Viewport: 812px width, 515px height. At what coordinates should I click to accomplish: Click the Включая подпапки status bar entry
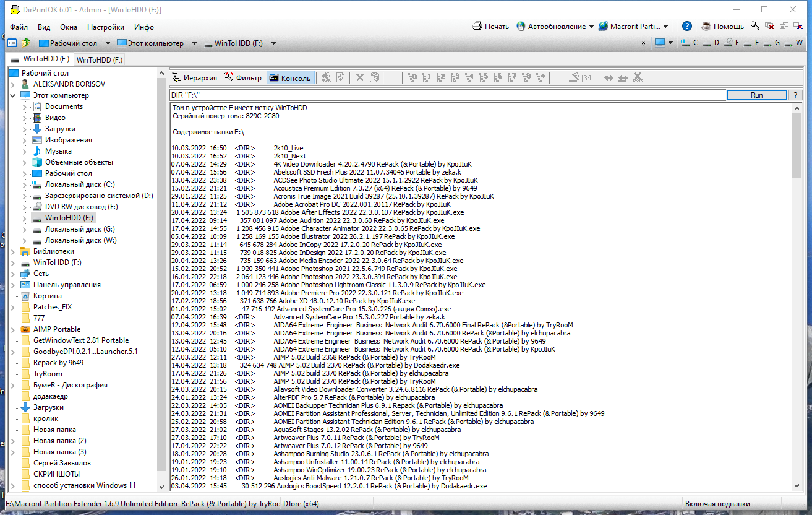click(717, 504)
